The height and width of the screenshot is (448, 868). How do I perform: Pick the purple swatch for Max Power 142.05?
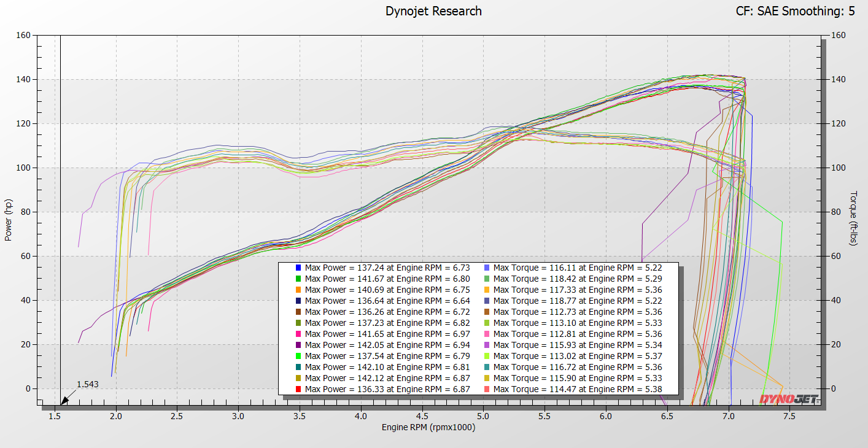tap(298, 345)
